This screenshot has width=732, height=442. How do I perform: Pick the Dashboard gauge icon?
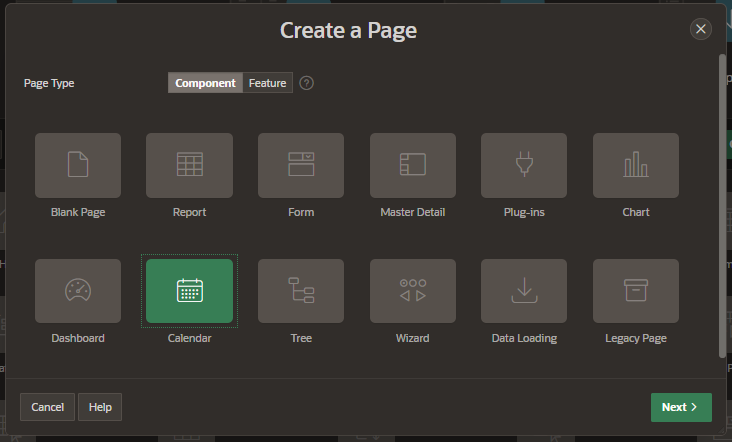pos(78,291)
